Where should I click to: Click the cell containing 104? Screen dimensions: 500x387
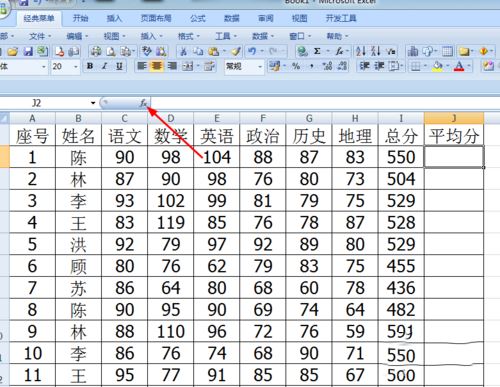pyautogui.click(x=217, y=157)
